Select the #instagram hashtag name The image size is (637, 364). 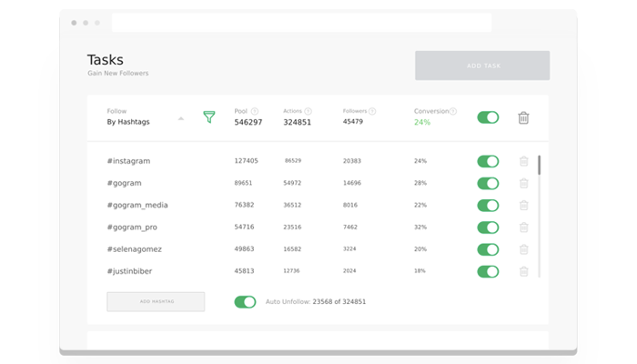(128, 161)
